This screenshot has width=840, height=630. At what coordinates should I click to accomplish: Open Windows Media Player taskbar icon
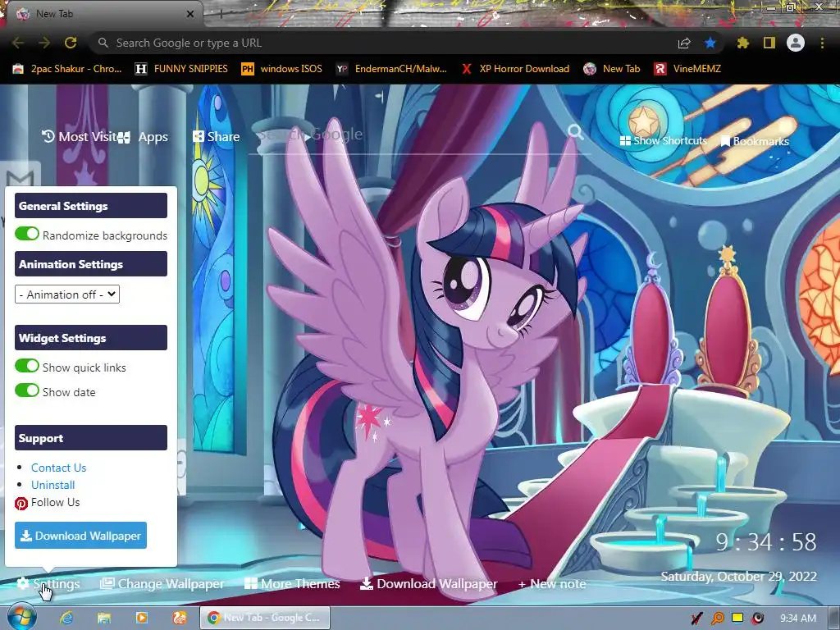click(x=142, y=618)
